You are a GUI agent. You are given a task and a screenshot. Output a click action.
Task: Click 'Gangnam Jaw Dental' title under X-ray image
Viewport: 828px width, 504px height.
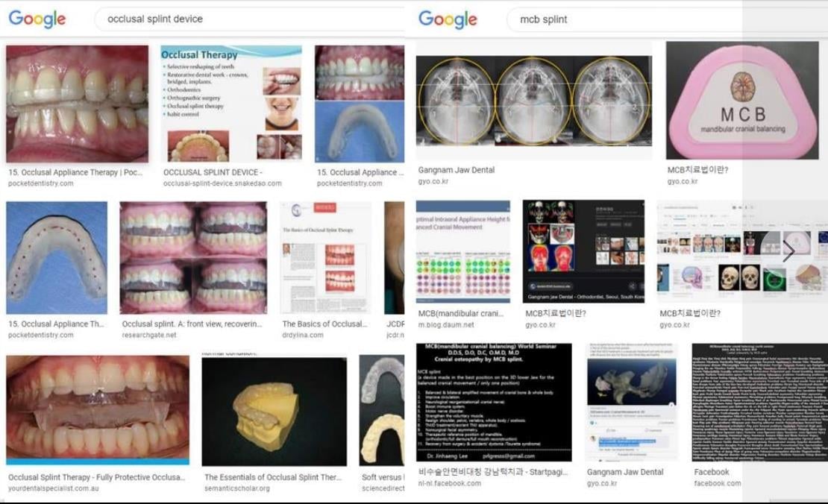click(457, 170)
